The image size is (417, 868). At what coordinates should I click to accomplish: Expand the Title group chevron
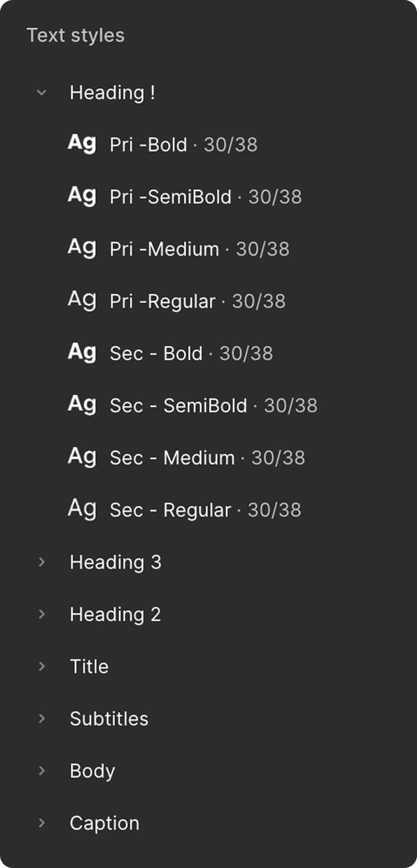(42, 666)
